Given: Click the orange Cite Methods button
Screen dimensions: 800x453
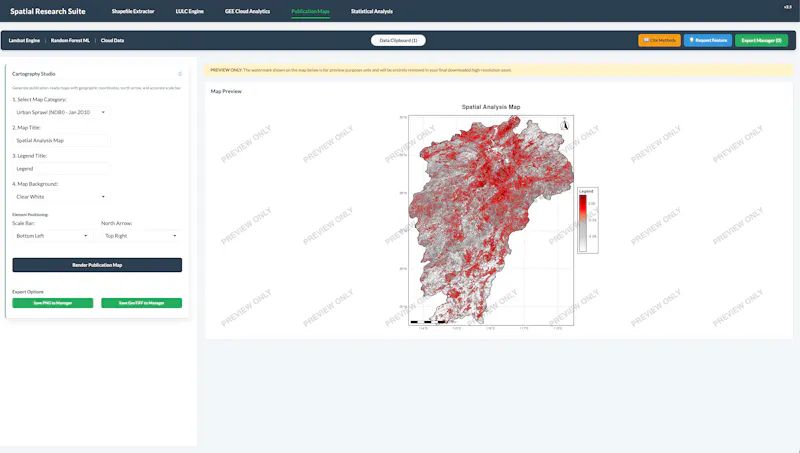Looking at the screenshot, I should tap(659, 40).
